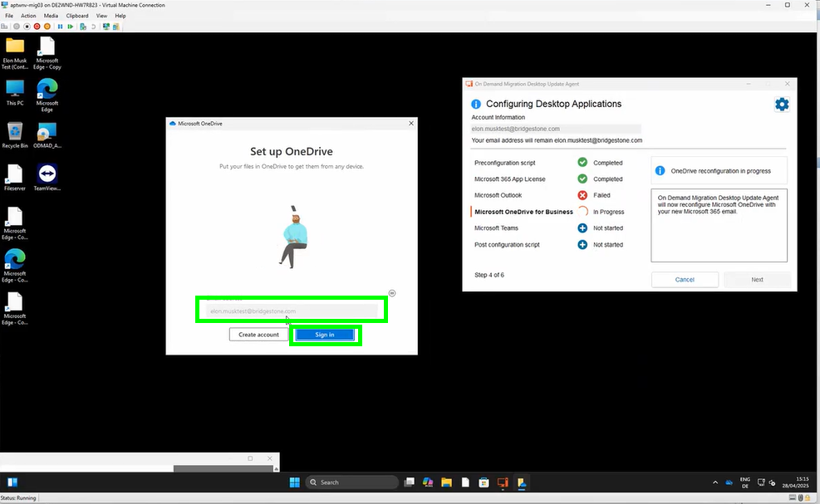This screenshot has width=820, height=504.
Task: Open the View menu
Action: [101, 16]
